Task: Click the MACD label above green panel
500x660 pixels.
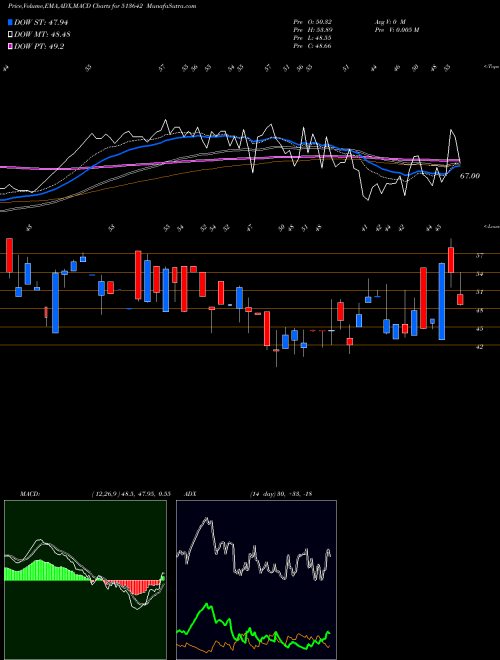Action: pos(29,493)
